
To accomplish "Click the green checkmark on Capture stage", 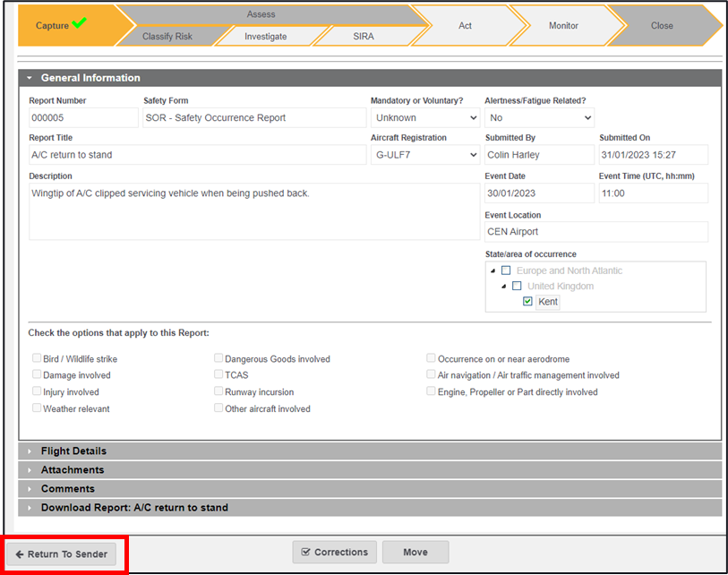I will 79,24.
